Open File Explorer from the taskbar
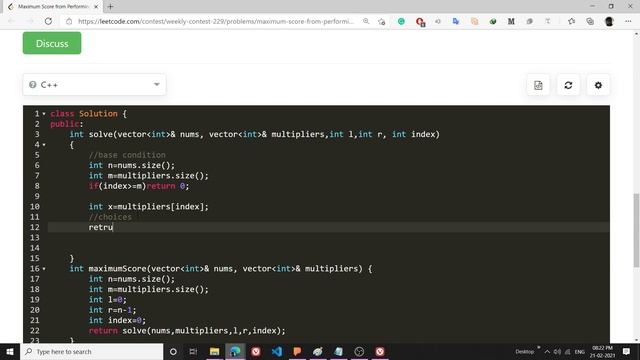Image resolution: width=640 pixels, height=360 pixels. (214, 351)
